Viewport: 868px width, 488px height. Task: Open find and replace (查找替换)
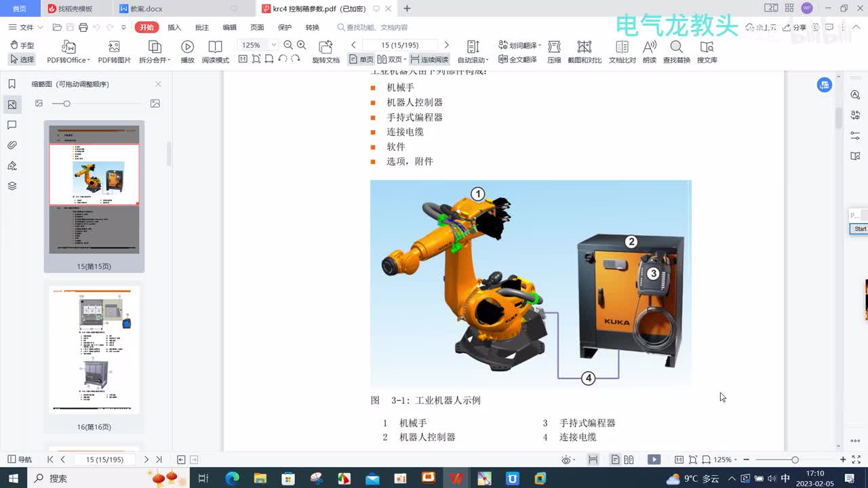(676, 52)
